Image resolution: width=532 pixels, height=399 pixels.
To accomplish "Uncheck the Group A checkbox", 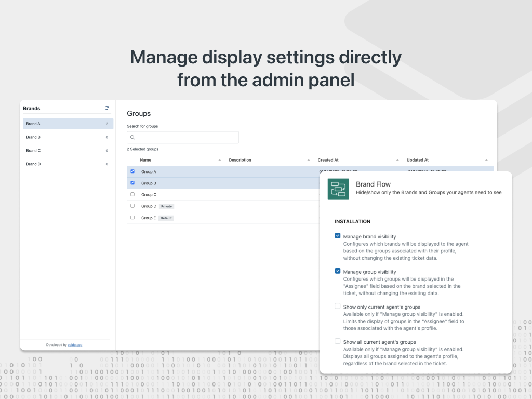I will (132, 171).
